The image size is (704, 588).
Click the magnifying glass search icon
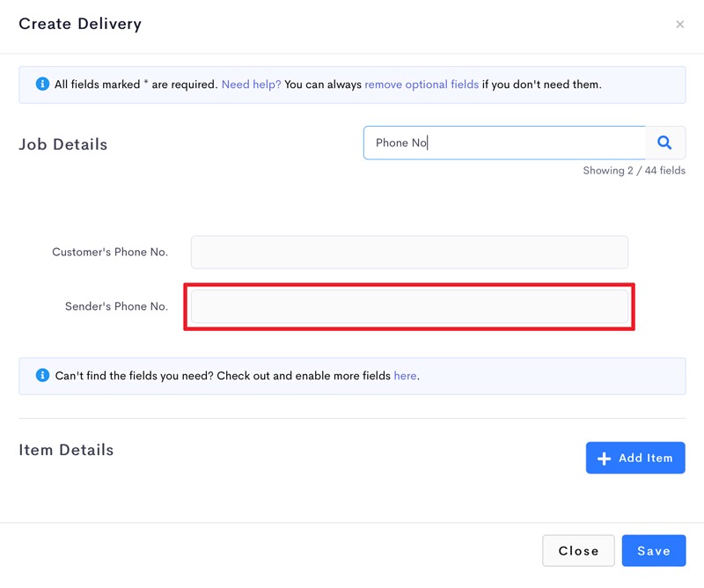pyautogui.click(x=664, y=143)
